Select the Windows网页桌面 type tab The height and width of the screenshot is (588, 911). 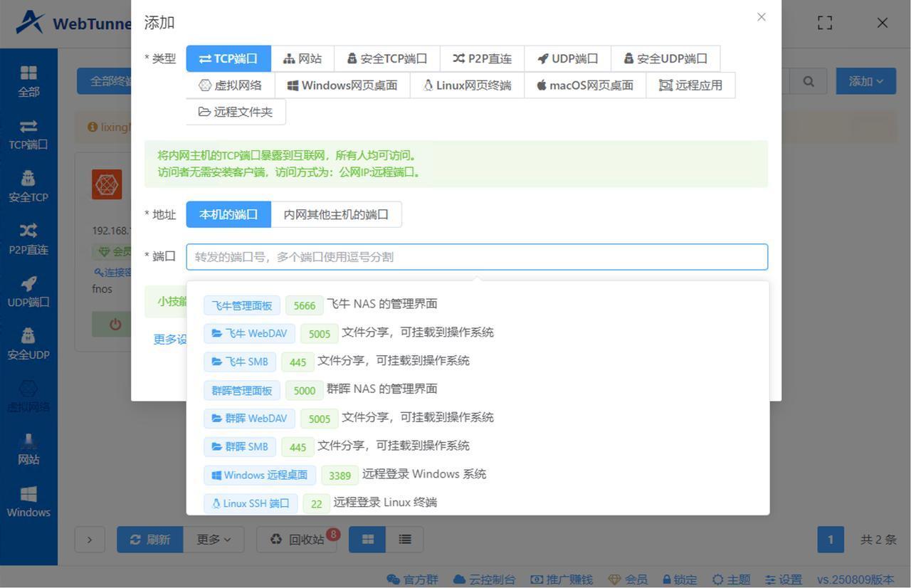tap(342, 85)
